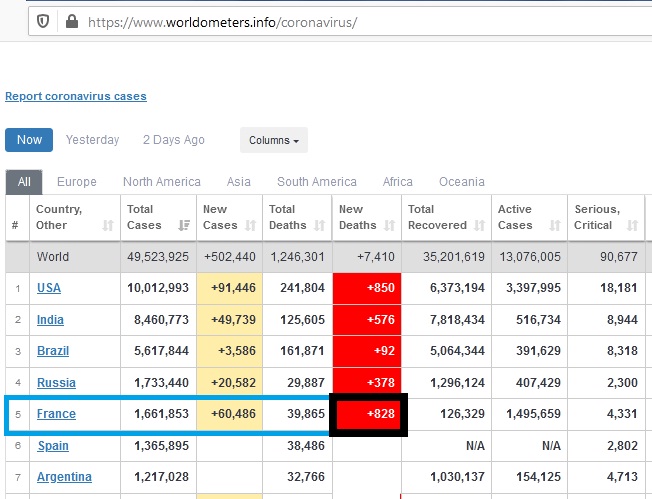Click World total cases 49,523,925

(x=158, y=257)
